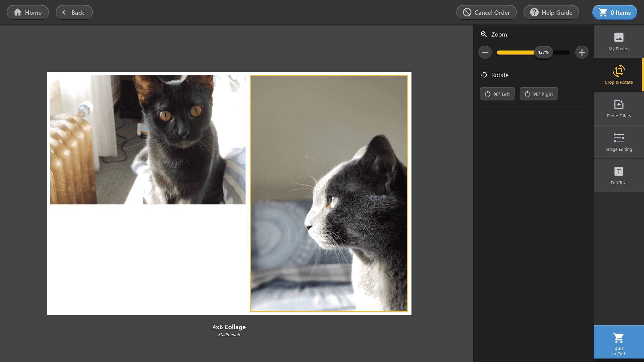The width and height of the screenshot is (644, 362).
Task: Rotate the photo 90° Right
Action: [539, 94]
